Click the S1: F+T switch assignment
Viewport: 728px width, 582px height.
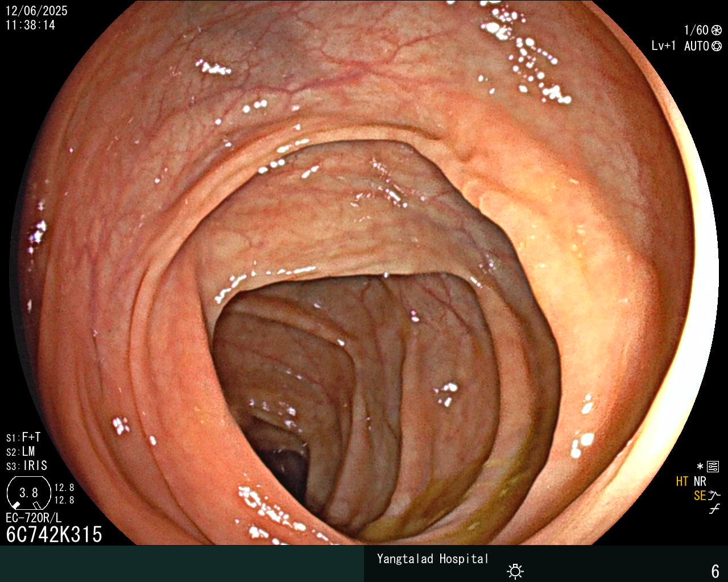click(x=23, y=438)
